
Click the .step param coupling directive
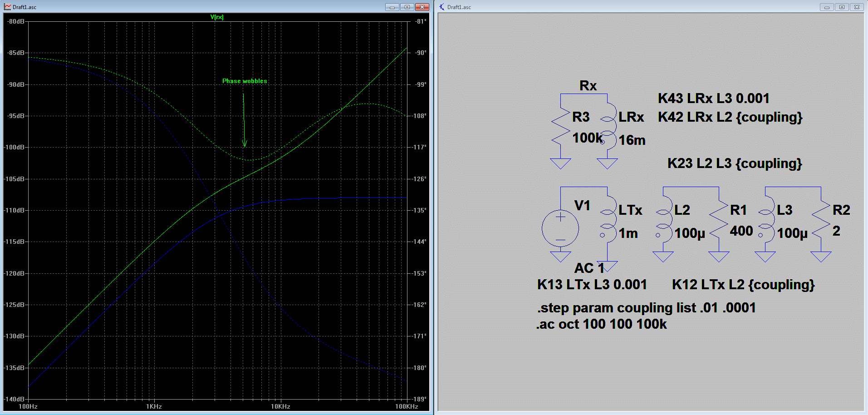pos(646,308)
